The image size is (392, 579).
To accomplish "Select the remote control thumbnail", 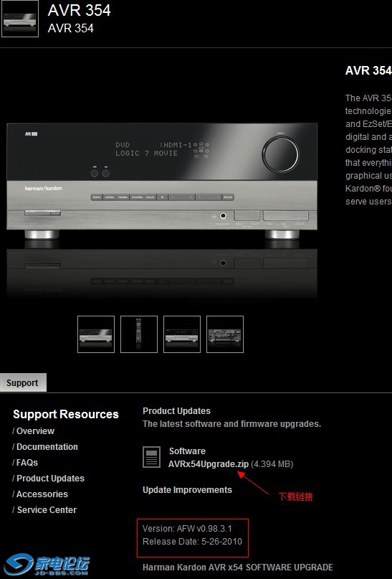I will click(139, 334).
